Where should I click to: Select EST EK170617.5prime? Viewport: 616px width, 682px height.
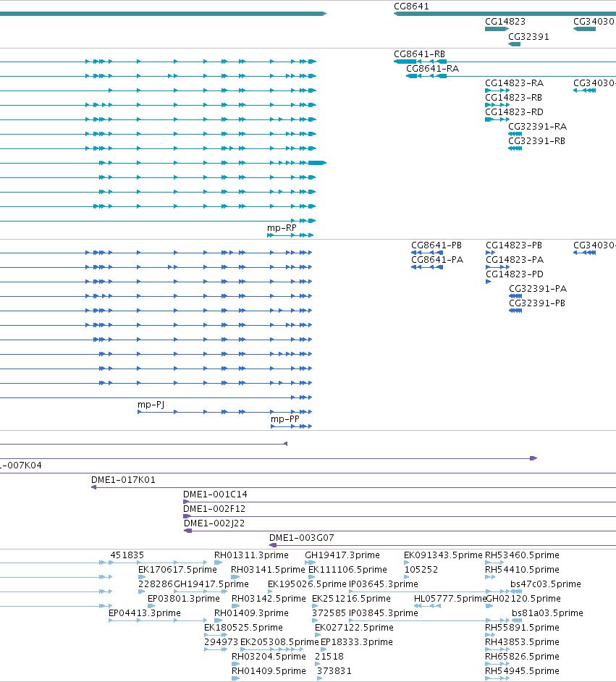177,570
